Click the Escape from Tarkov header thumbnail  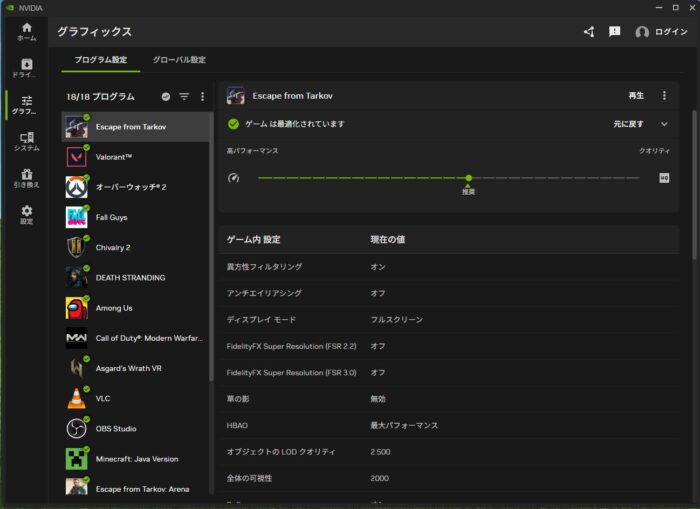point(235,96)
